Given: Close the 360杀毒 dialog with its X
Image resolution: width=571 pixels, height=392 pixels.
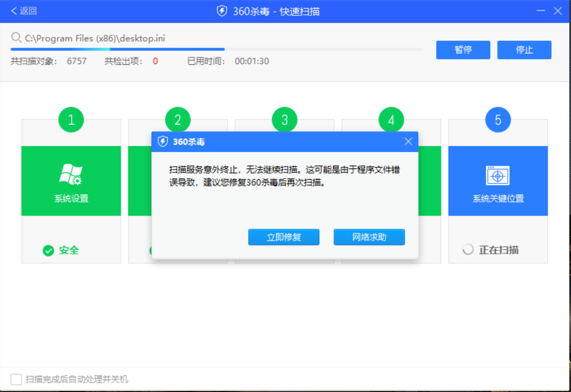Looking at the screenshot, I should click(408, 141).
